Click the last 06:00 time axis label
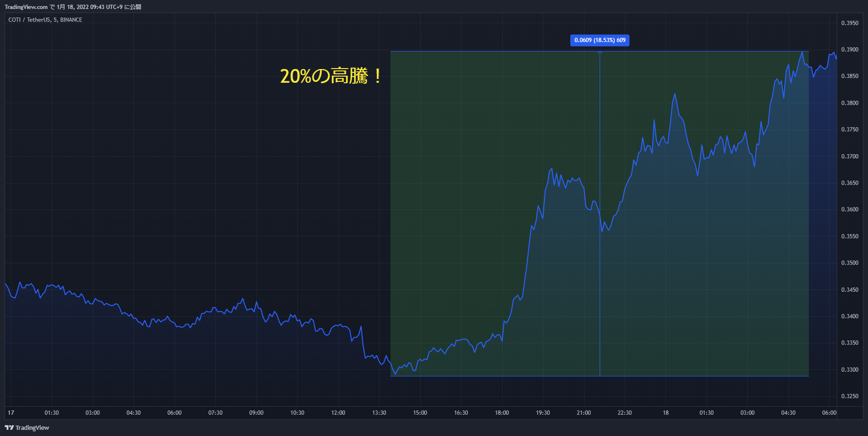This screenshot has height=436, width=868. click(x=829, y=413)
